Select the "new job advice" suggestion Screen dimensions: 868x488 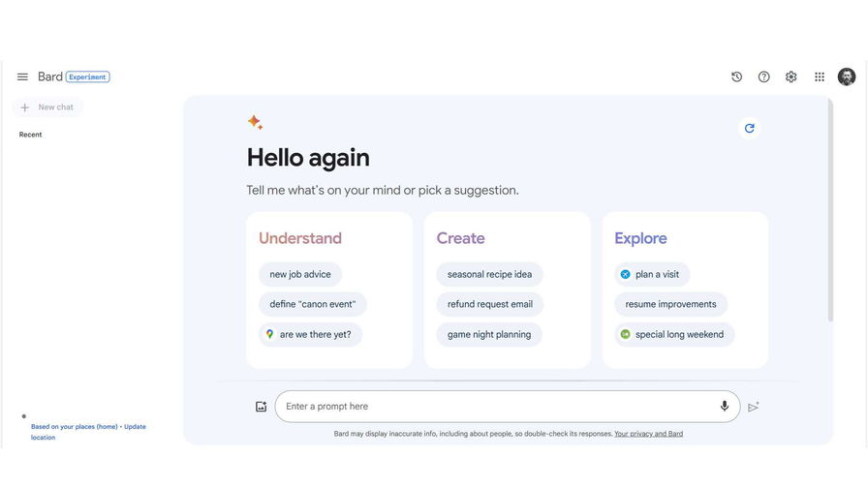(x=300, y=275)
